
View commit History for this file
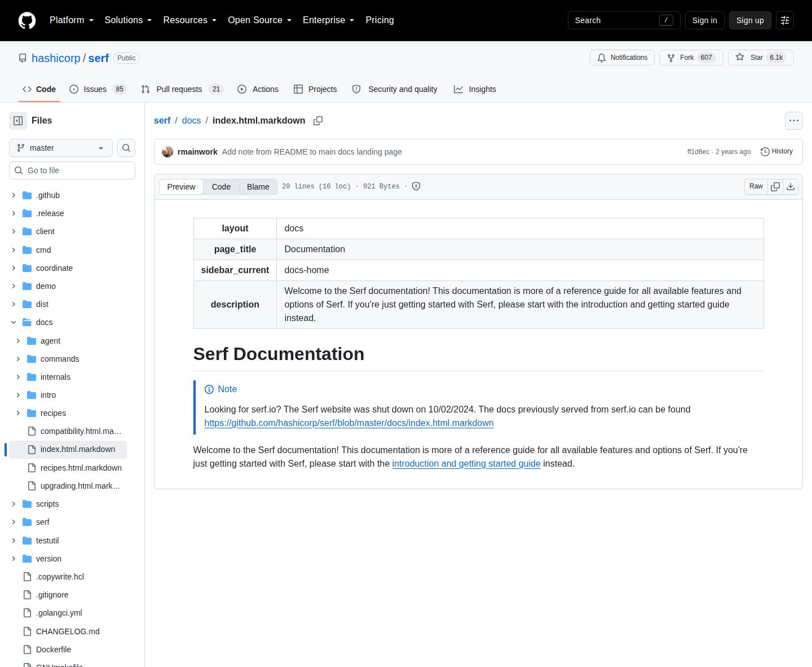(x=776, y=152)
